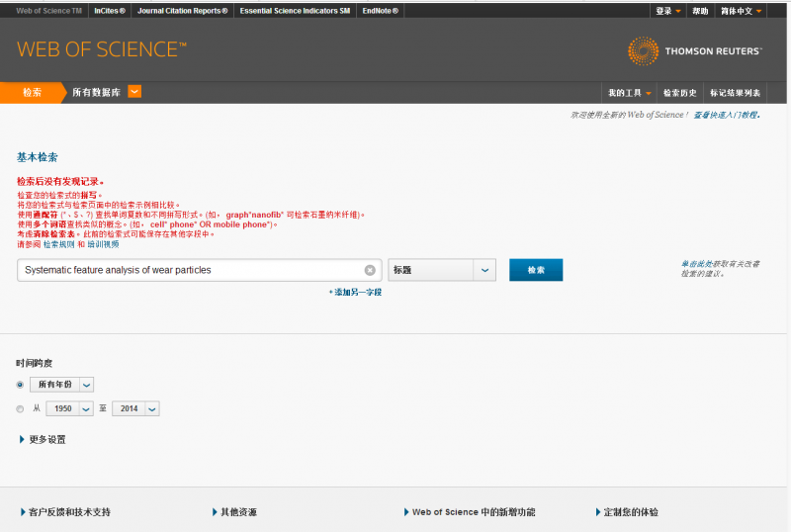The height and width of the screenshot is (532, 791).
Task: Expand 定制您的体验 section
Action: click(x=627, y=512)
